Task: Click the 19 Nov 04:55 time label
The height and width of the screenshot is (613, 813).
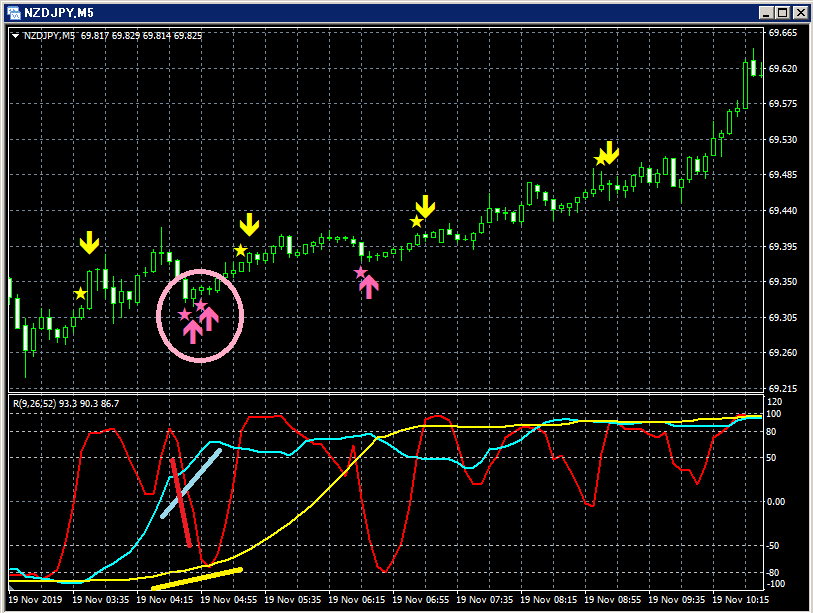Action: [229, 600]
